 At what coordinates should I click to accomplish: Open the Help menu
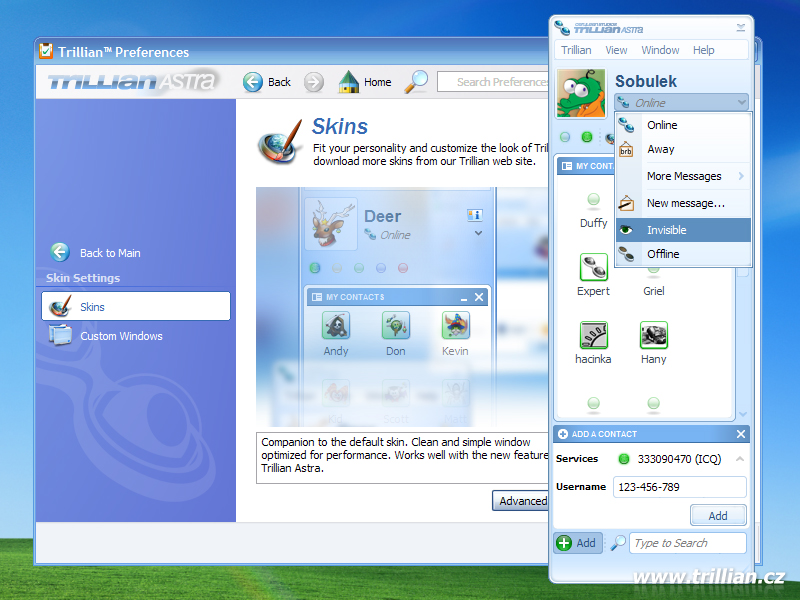704,50
